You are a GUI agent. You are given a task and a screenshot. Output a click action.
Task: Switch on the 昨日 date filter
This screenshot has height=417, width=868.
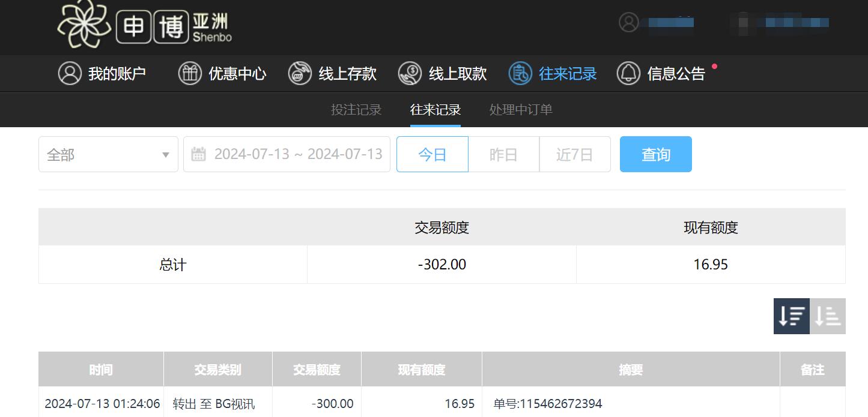click(x=503, y=154)
